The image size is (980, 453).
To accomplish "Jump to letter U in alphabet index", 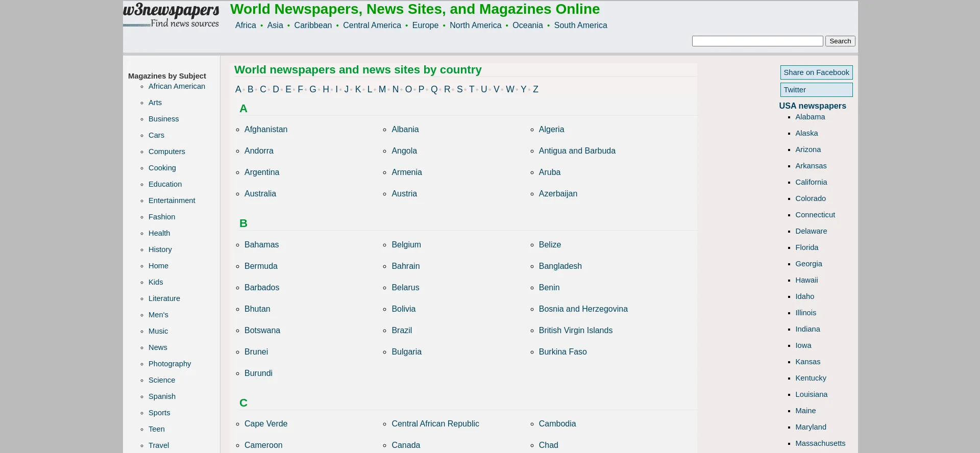I will 484,89.
